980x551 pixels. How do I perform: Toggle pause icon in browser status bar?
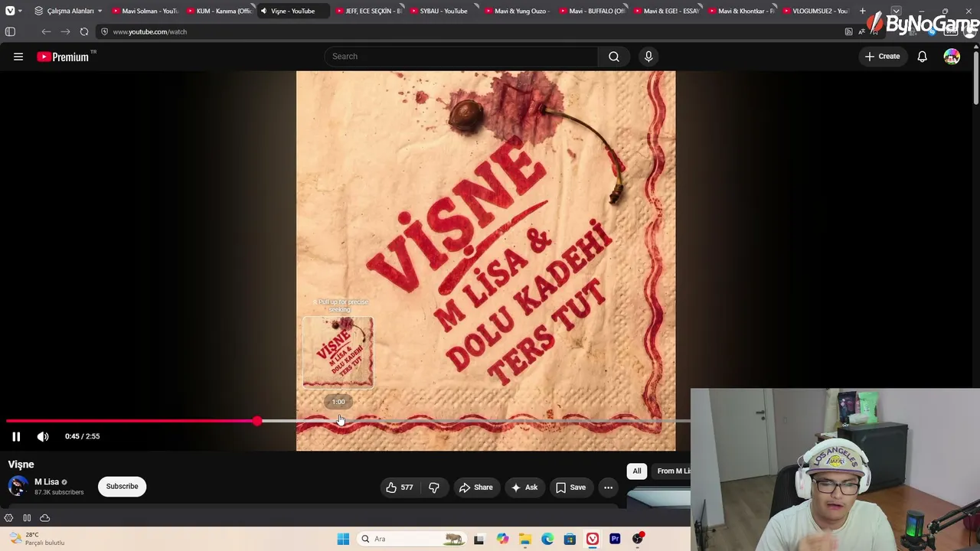coord(27,518)
